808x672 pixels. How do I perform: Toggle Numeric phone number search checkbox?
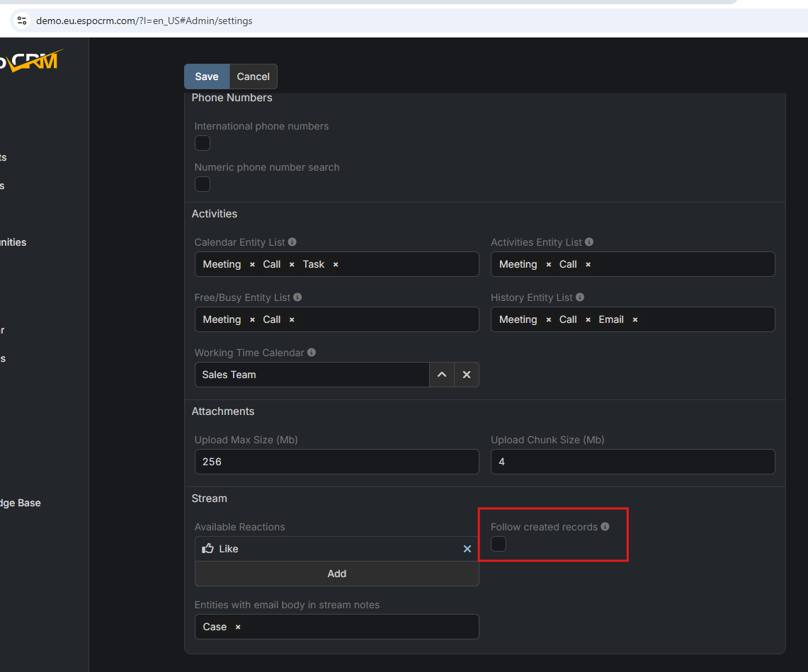coord(203,184)
